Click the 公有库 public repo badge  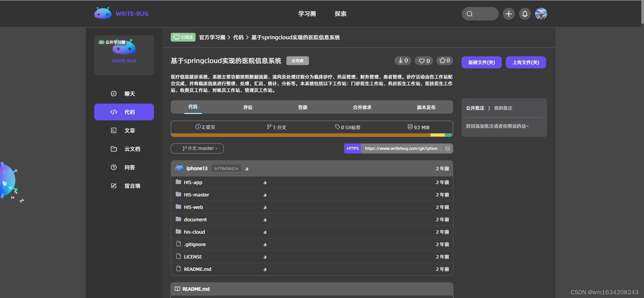click(298, 61)
